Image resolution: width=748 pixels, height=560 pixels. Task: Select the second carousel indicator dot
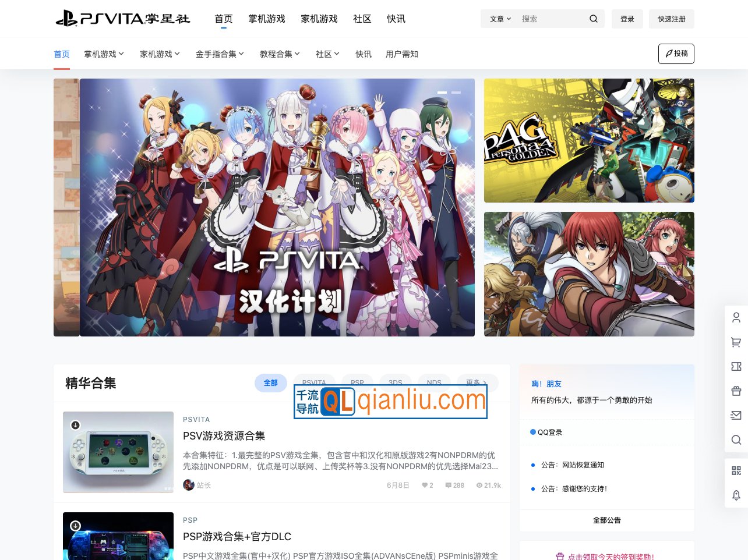(x=456, y=92)
